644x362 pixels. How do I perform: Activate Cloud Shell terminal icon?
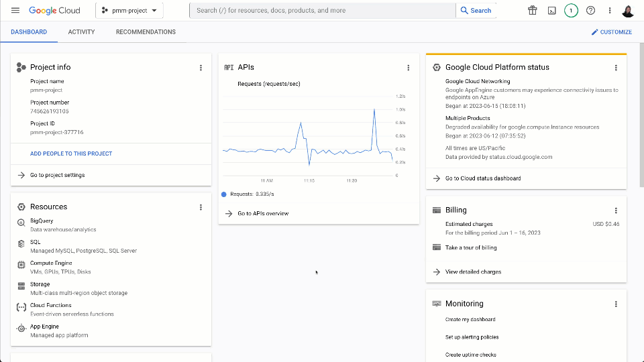pyautogui.click(x=551, y=11)
